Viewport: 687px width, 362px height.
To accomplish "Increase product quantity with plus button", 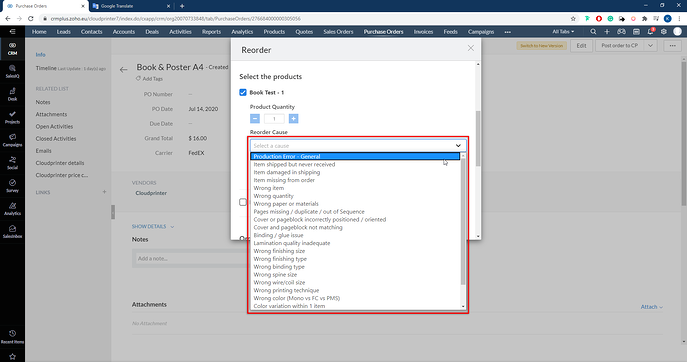I will (x=294, y=118).
